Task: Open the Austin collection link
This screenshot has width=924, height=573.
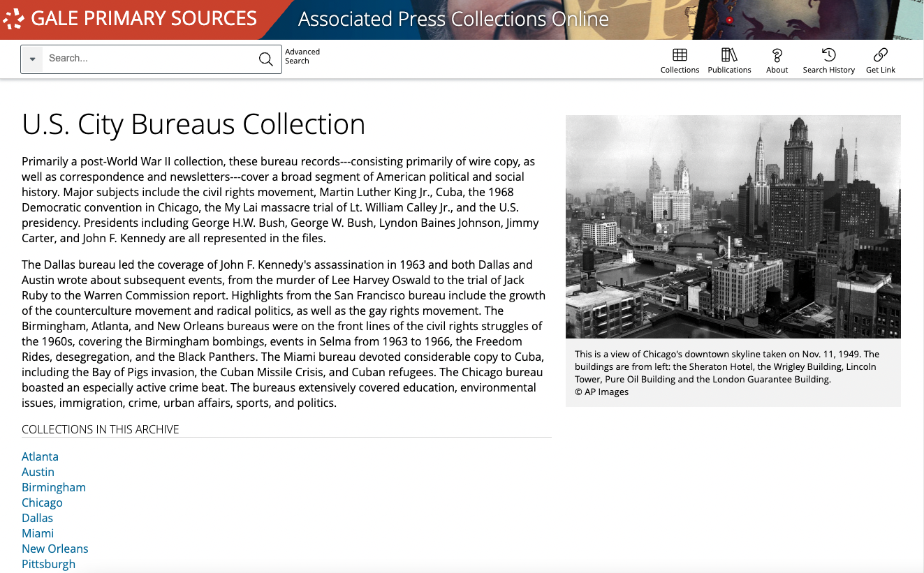Action: coord(38,472)
